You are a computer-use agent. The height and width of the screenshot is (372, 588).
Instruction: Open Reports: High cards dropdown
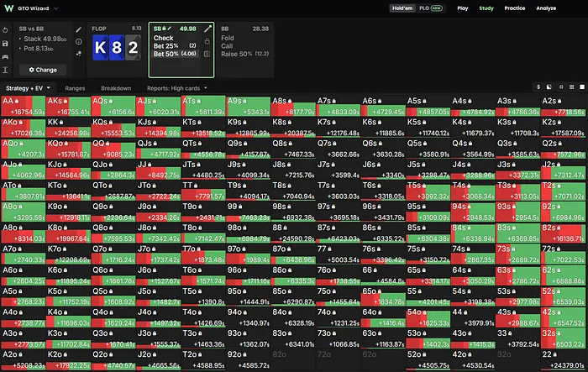177,88
